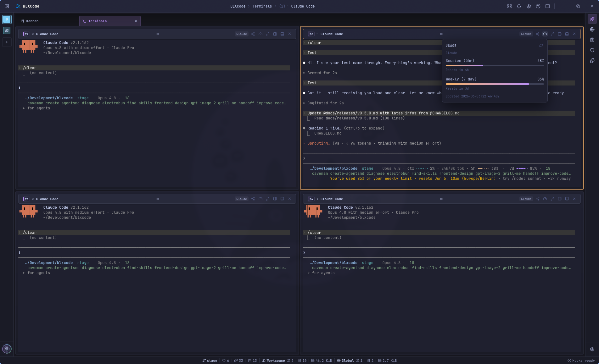Click the prompt input line in terminal #1
The width and height of the screenshot is (599, 364).
(x=154, y=88)
